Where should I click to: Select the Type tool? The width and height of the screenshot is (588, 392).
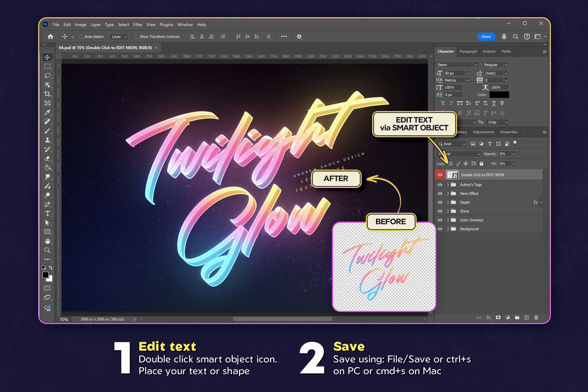click(47, 214)
